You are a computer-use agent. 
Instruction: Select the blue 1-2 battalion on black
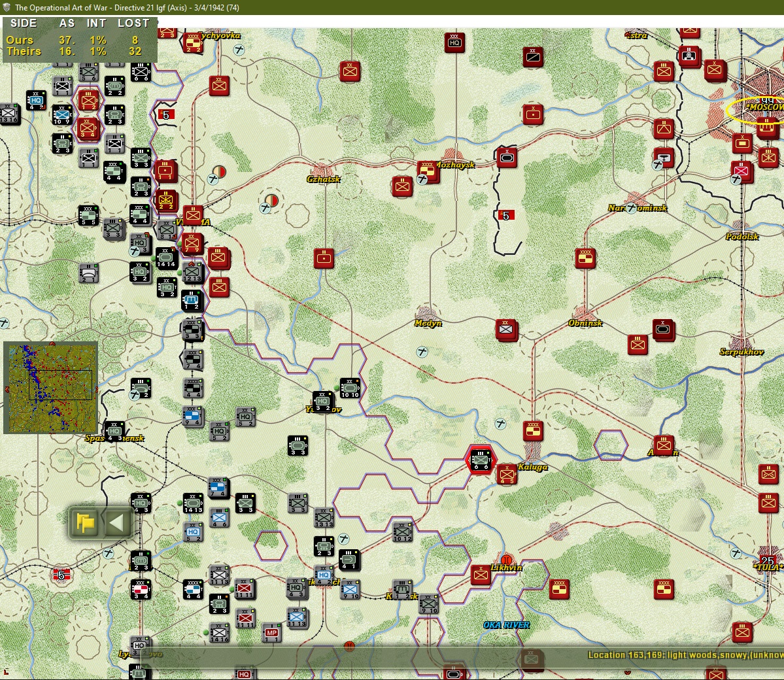point(192,301)
